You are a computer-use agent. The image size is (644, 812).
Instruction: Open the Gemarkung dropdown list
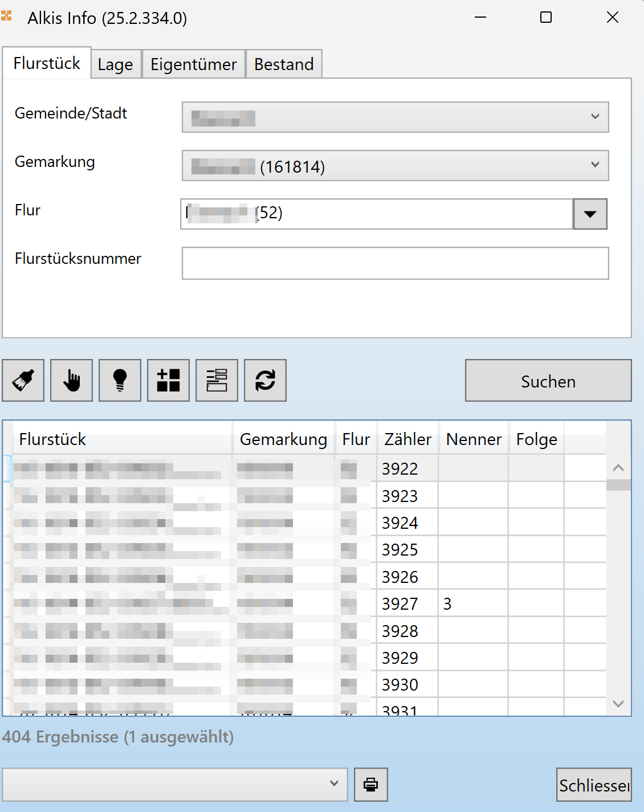[x=594, y=165]
